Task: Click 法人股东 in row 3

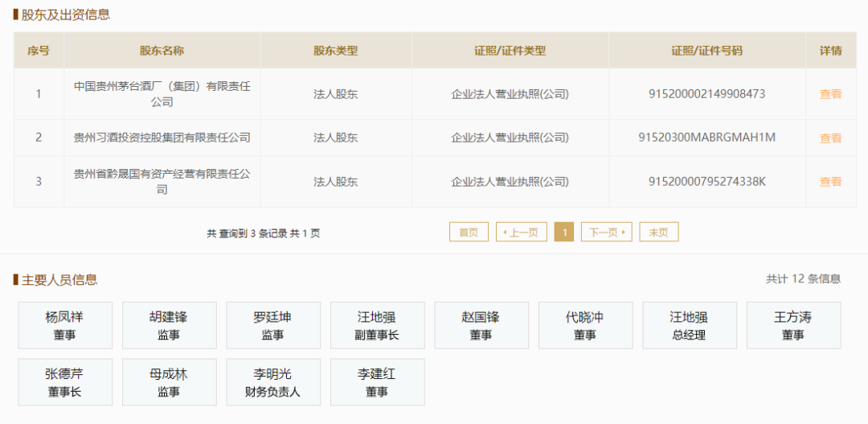Action: coord(336,181)
